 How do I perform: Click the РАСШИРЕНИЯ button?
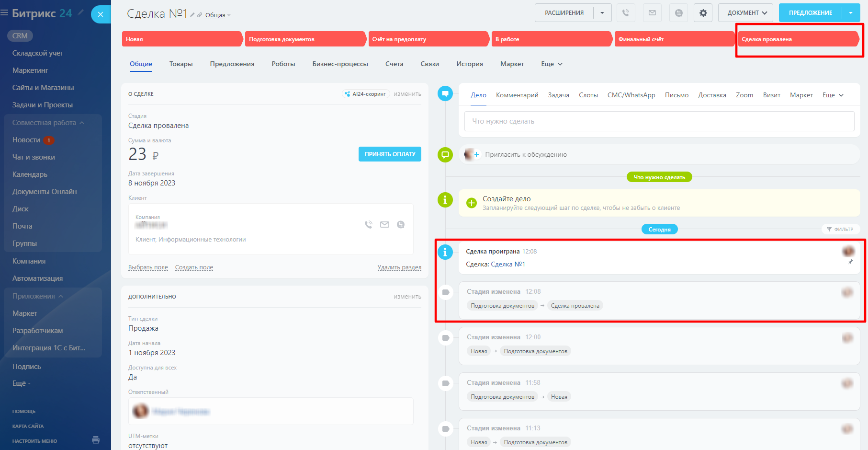[564, 13]
